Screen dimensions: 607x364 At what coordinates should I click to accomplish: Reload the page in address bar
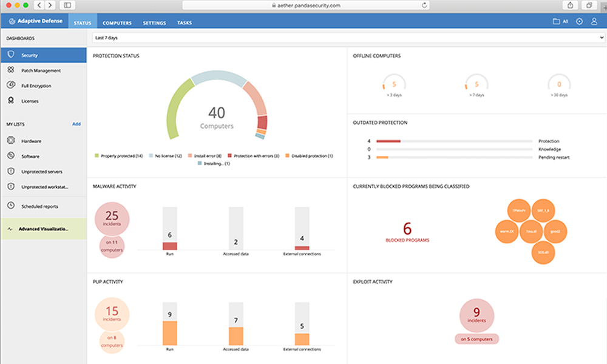point(424,5)
